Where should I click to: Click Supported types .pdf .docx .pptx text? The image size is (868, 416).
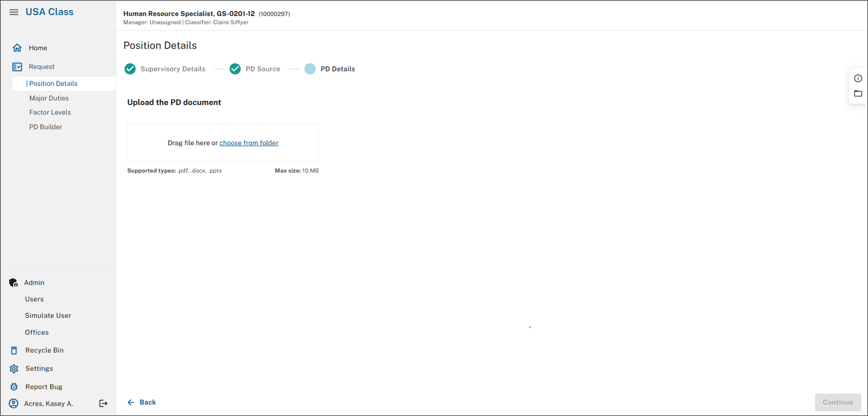[174, 171]
